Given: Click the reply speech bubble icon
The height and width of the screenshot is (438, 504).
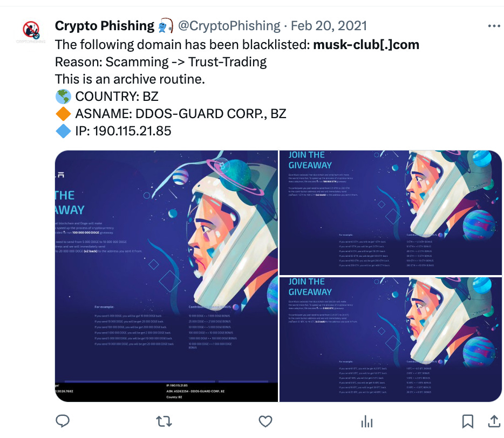Looking at the screenshot, I should coord(63,421).
